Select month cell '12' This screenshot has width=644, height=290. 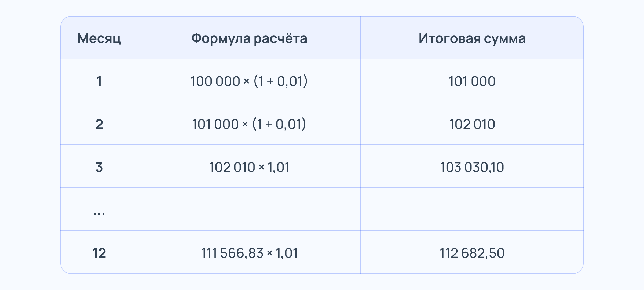click(x=99, y=253)
